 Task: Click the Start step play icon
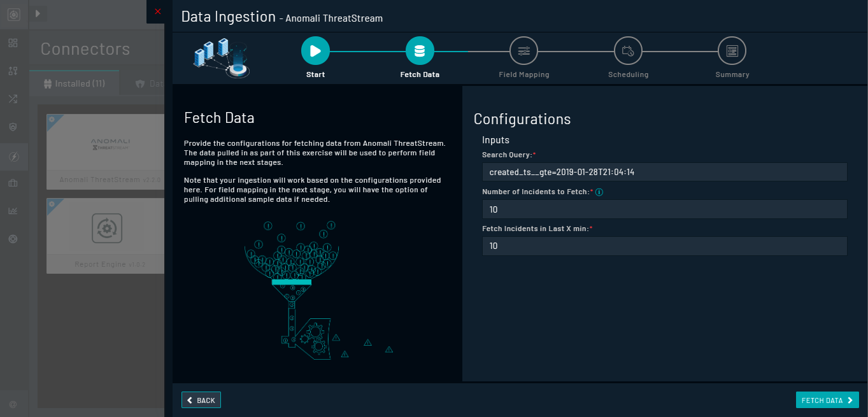tap(315, 51)
